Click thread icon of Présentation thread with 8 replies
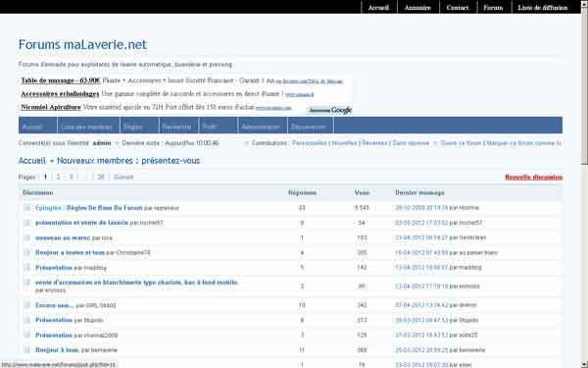This screenshot has width=588, height=368. click(x=26, y=320)
